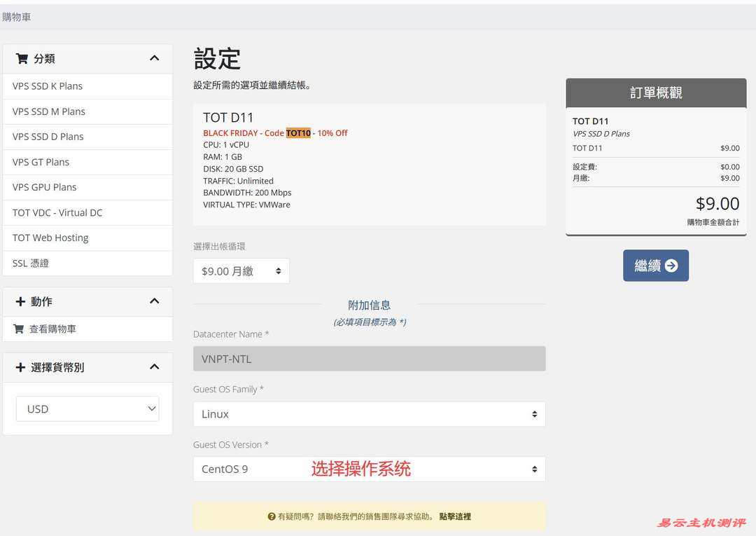
Task: Click the shopping cart icon beside 分類
Action: point(22,58)
